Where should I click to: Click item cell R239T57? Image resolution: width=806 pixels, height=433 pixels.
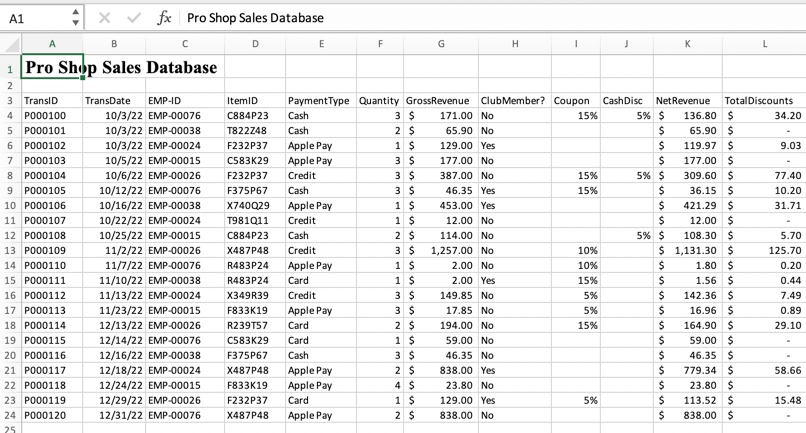tap(255, 325)
